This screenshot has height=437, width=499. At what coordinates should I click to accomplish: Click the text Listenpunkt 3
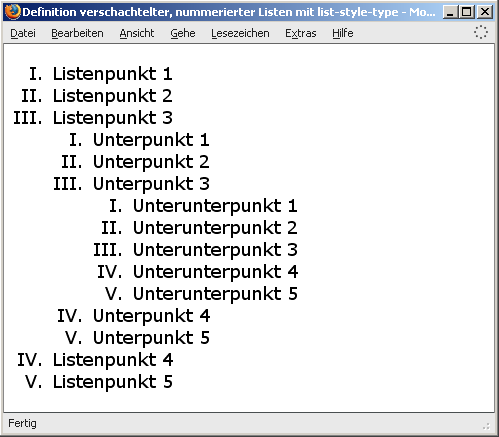click(x=113, y=118)
